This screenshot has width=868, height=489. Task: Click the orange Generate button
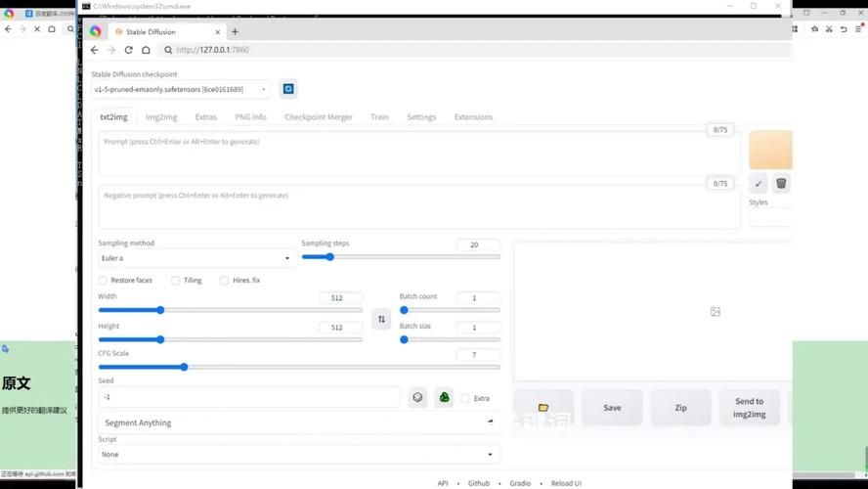[770, 150]
